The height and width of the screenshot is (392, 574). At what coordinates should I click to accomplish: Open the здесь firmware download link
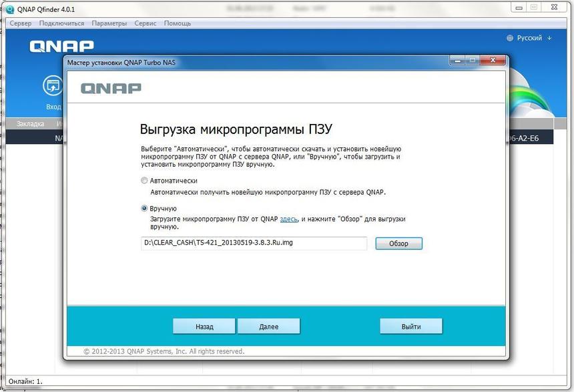pos(288,219)
